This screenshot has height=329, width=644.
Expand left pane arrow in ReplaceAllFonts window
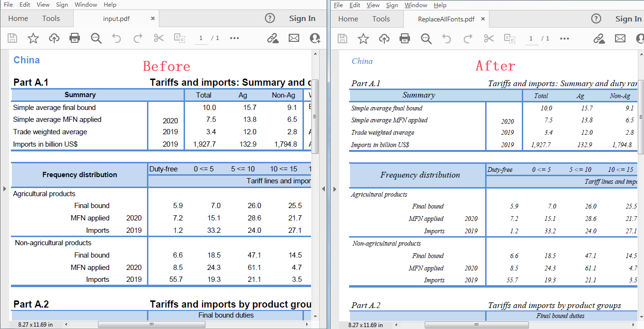point(334,189)
